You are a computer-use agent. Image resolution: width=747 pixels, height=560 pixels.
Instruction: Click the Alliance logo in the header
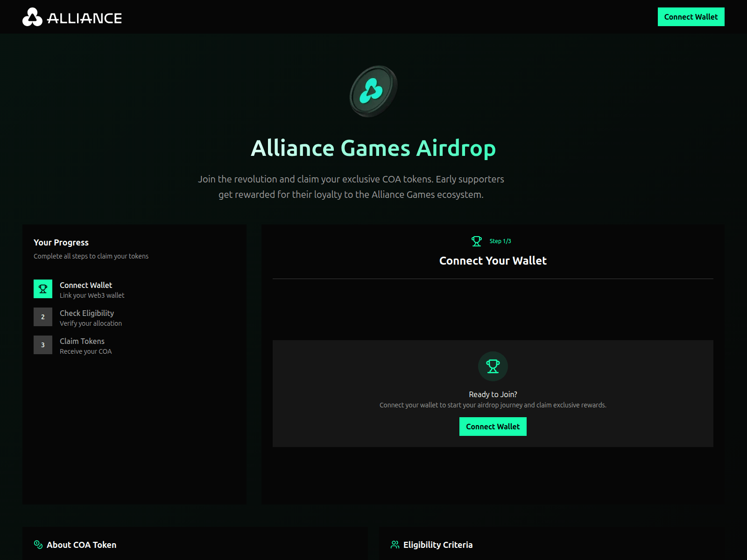tap(32, 17)
